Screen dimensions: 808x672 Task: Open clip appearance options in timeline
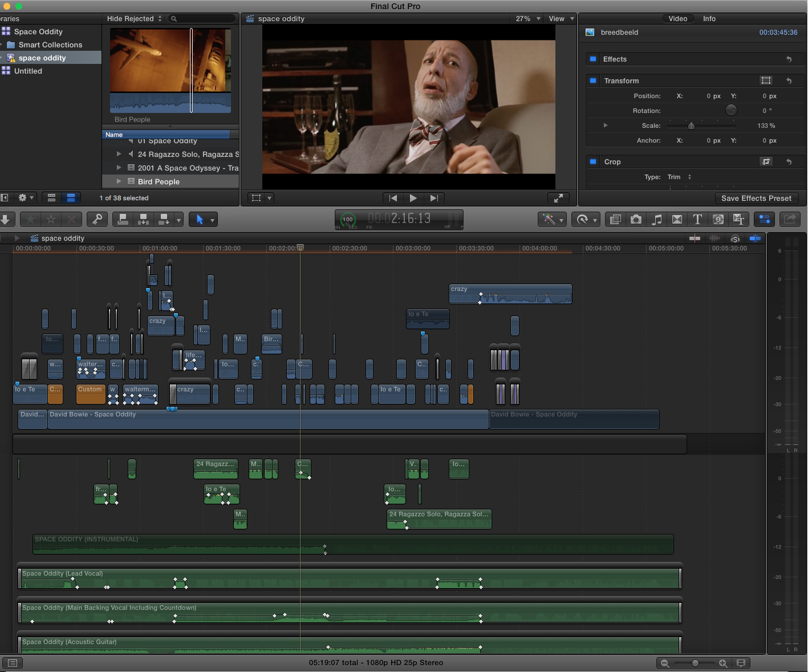(741, 663)
